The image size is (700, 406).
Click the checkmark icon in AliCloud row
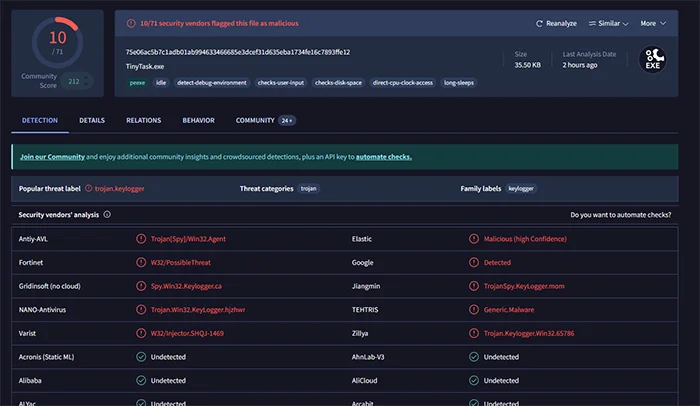pos(474,381)
